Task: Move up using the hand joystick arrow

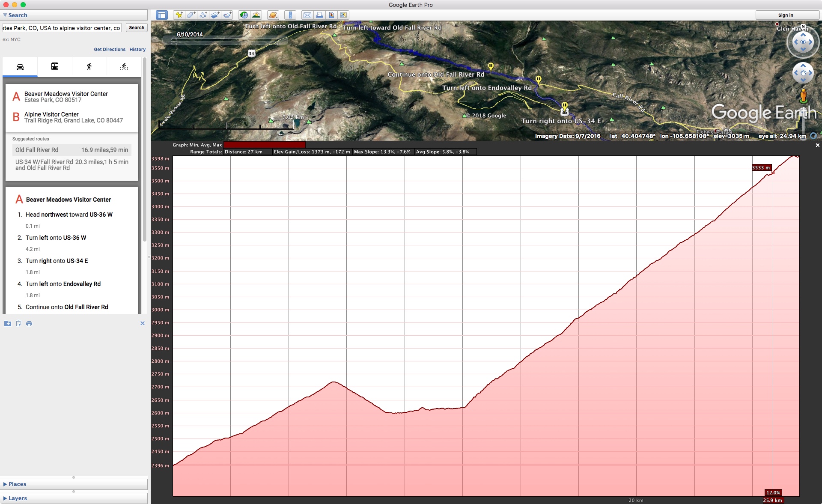Action: pyautogui.click(x=803, y=66)
